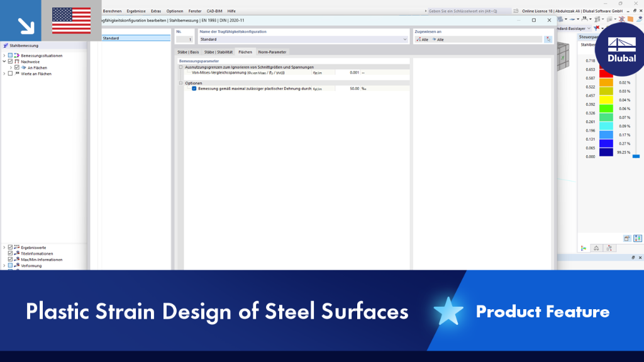Screen dimensions: 644x362
Task: Switch to the Stäbe | Basis tab
Action: pyautogui.click(x=188, y=52)
